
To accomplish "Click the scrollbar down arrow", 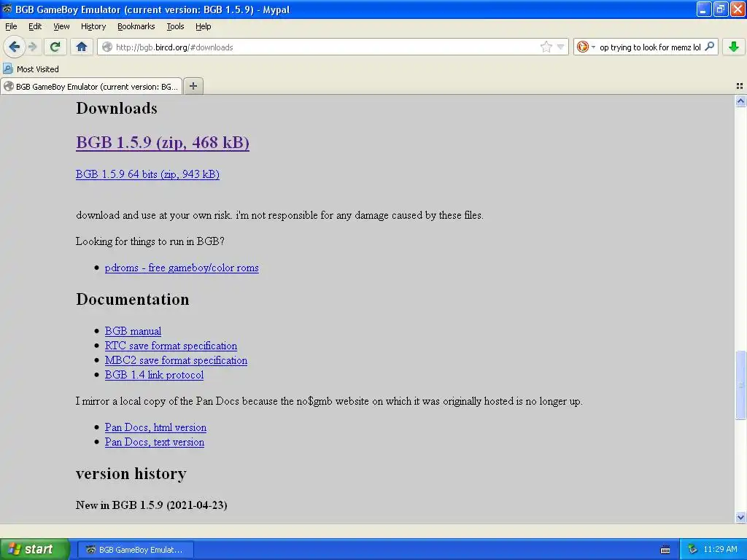I will pos(740,517).
